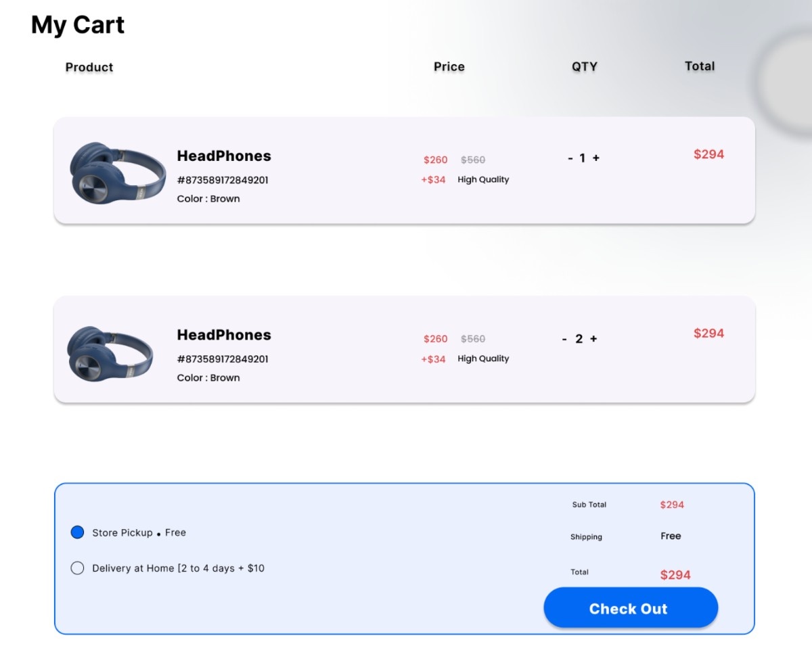The image size is (812, 667).
Task: Click the Product column header
Action: point(89,67)
